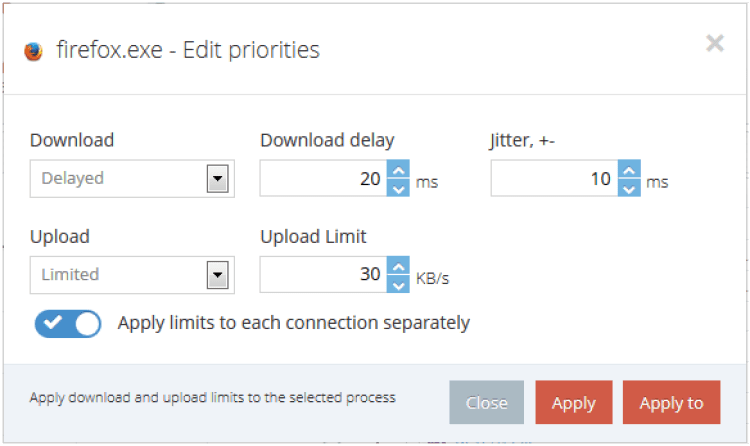Focus the Jitter value input field
The height and width of the screenshot is (446, 750).
click(553, 179)
